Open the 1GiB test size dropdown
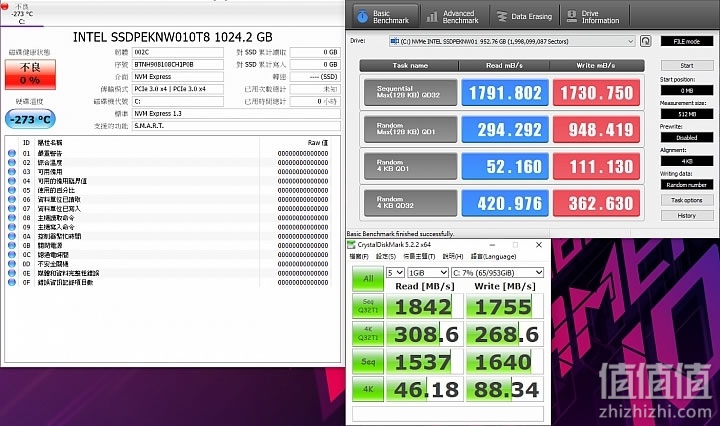Image resolution: width=720 pixels, height=426 pixels. 428,273
